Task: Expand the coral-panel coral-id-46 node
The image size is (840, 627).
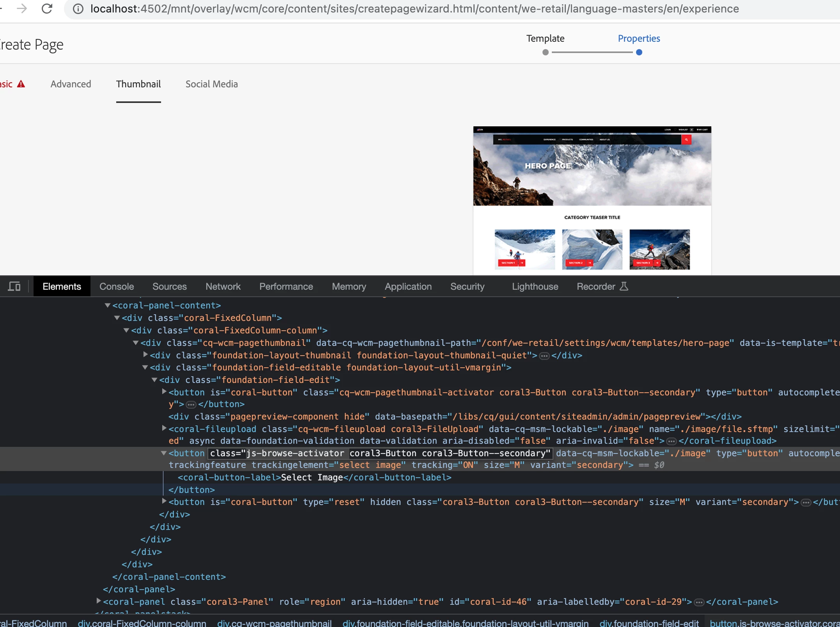Action: (x=99, y=601)
